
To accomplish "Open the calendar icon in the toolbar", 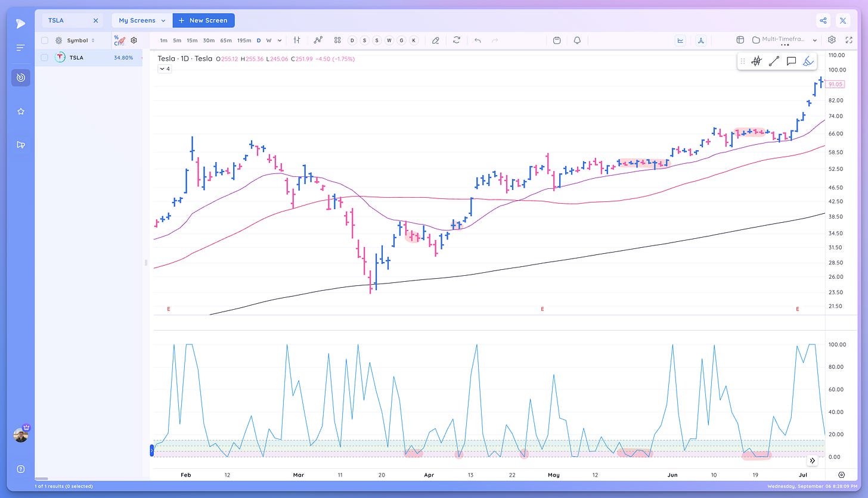I will coord(556,40).
